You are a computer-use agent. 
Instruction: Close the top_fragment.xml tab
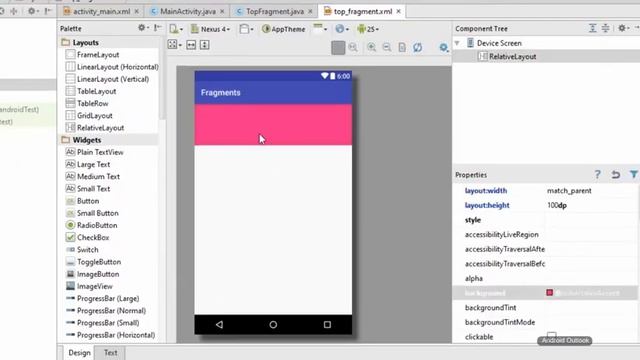pyautogui.click(x=398, y=11)
